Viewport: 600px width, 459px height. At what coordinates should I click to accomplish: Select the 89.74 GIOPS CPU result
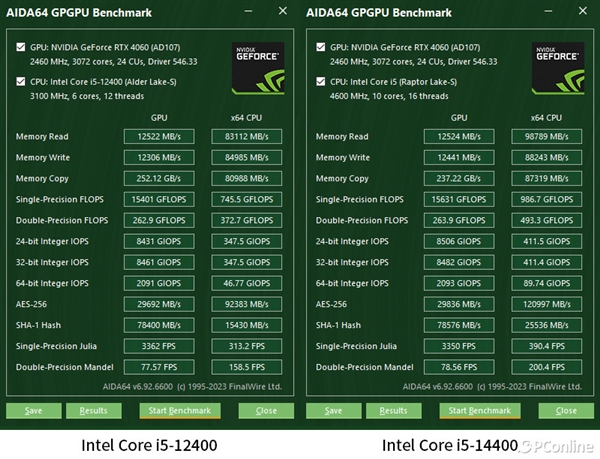pos(547,283)
